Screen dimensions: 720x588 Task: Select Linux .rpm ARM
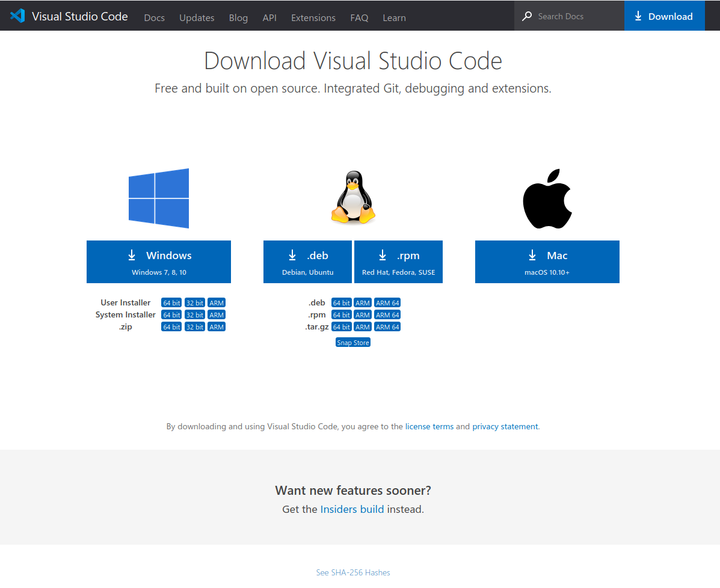pyautogui.click(x=363, y=315)
